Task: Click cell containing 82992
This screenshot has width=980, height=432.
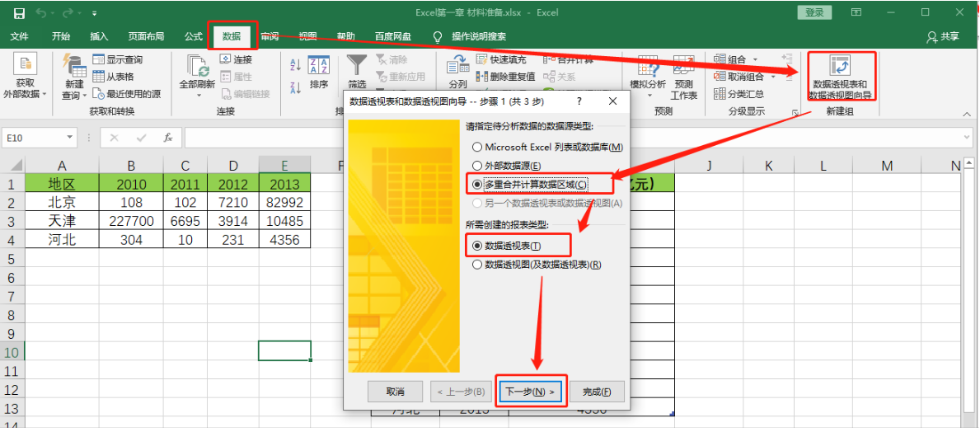Action: click(x=284, y=202)
